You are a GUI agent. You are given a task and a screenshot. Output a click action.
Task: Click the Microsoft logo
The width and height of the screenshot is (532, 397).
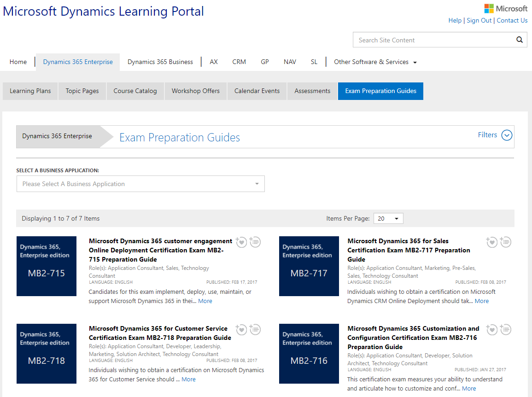(x=506, y=8)
